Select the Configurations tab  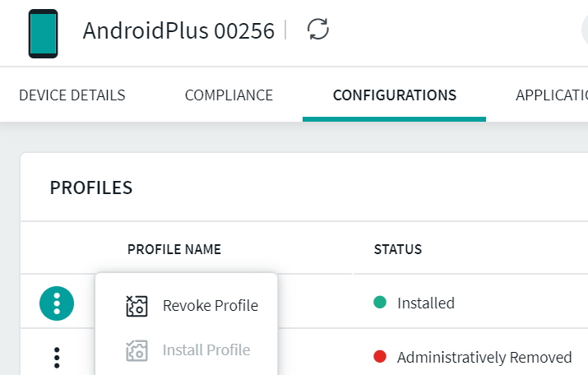(394, 95)
